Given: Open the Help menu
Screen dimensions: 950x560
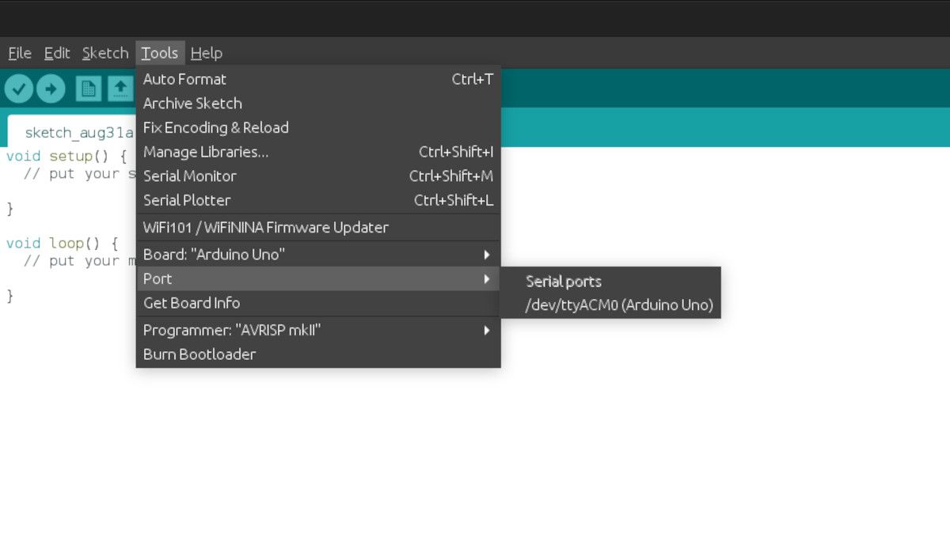Looking at the screenshot, I should coord(206,53).
